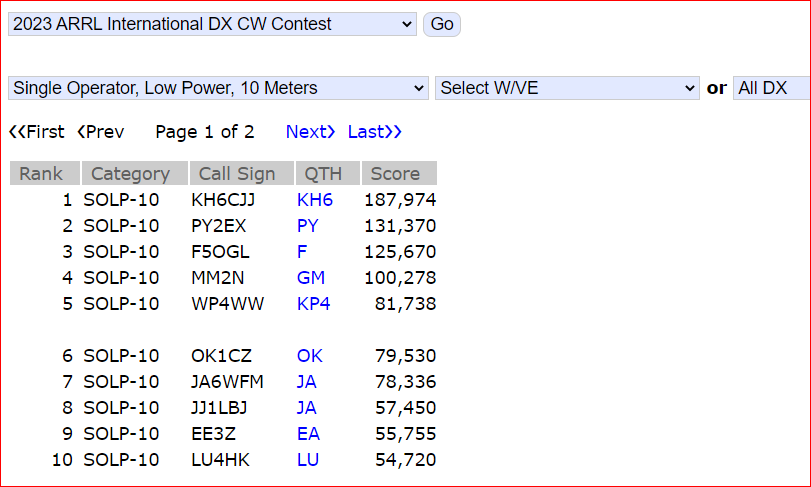Select call sign EE3Z

click(214, 433)
